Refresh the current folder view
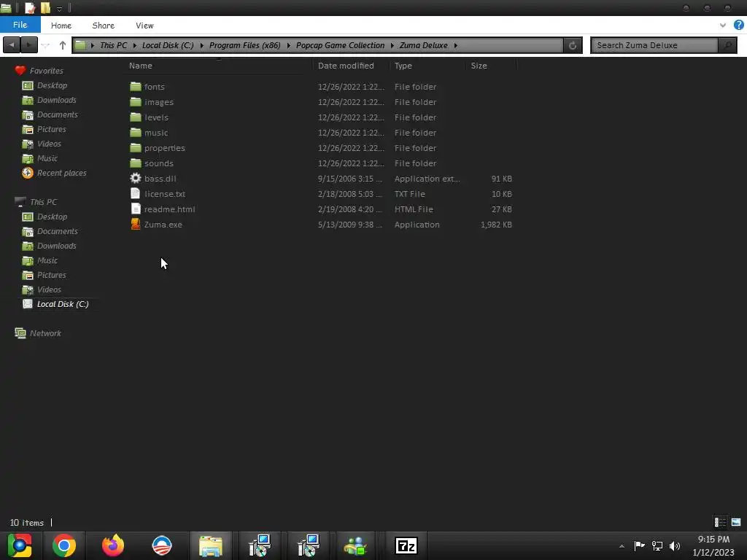Image resolution: width=747 pixels, height=560 pixels. point(573,45)
